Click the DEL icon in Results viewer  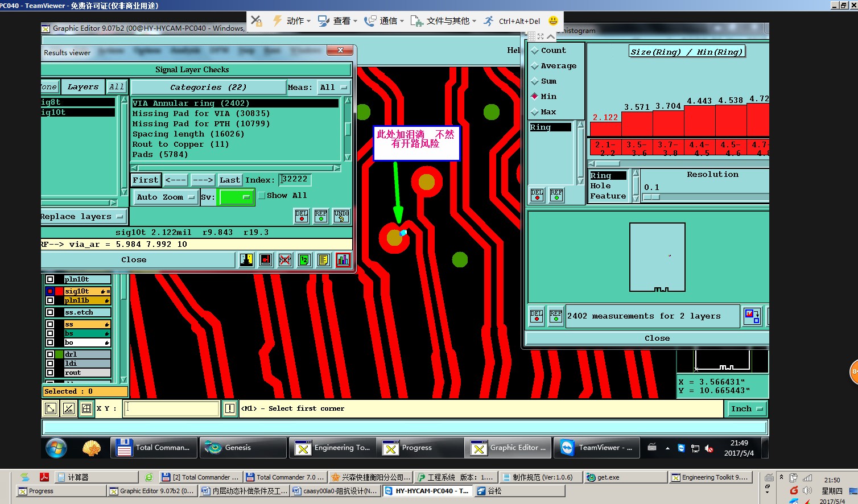(302, 216)
